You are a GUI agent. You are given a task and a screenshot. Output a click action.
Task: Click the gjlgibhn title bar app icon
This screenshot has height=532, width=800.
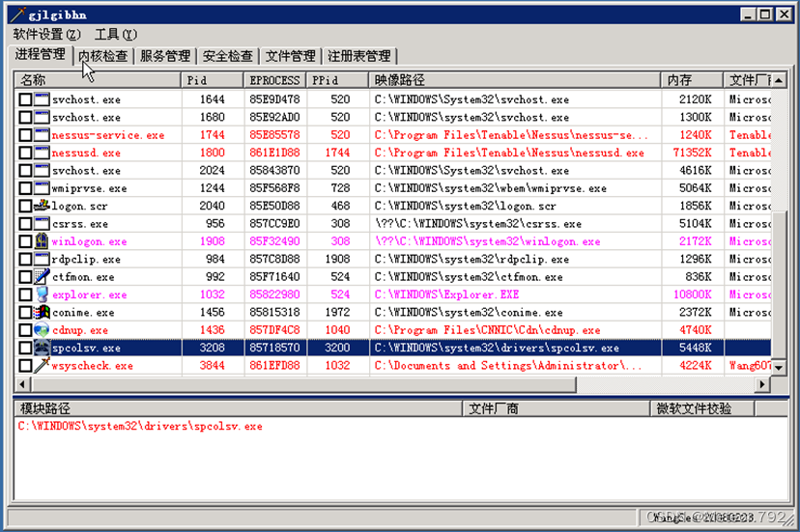point(17,14)
